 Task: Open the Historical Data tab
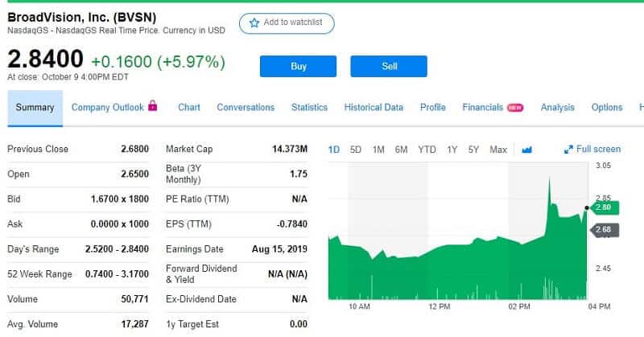[x=374, y=108]
